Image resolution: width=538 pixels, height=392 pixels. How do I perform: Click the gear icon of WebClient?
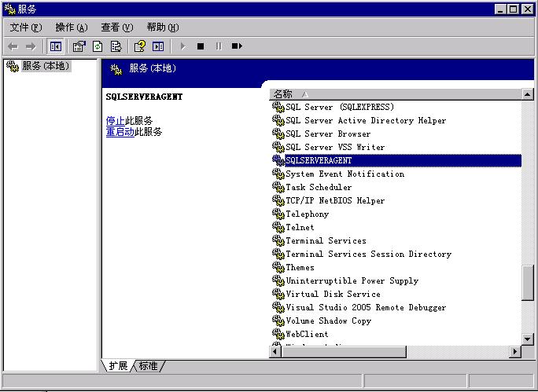[x=278, y=334]
